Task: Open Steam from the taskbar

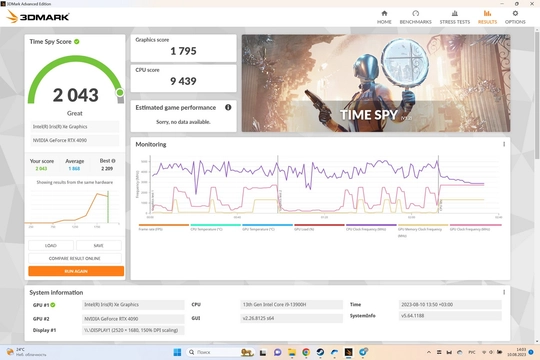Action: [x=320, y=352]
